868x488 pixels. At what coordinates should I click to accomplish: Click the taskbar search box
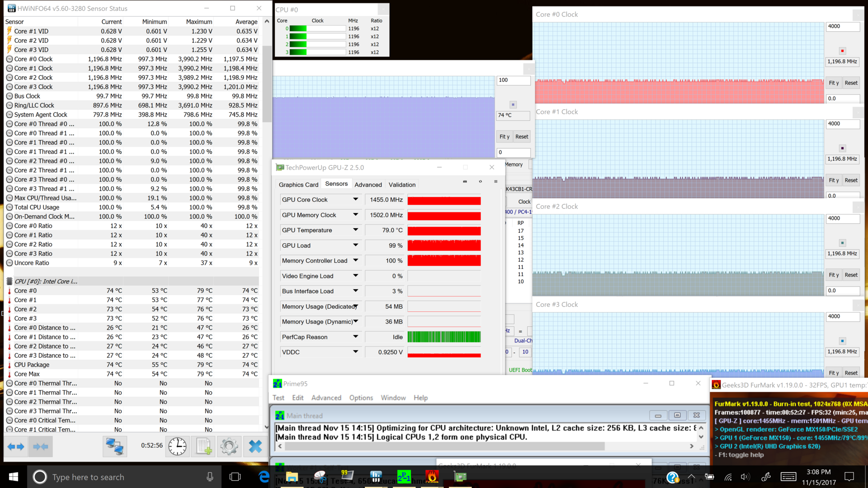124,477
